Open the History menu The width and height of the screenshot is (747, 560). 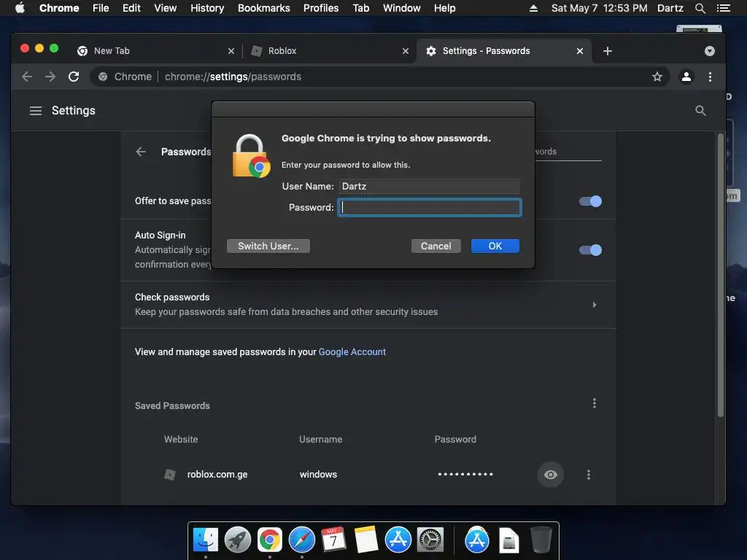tap(207, 8)
